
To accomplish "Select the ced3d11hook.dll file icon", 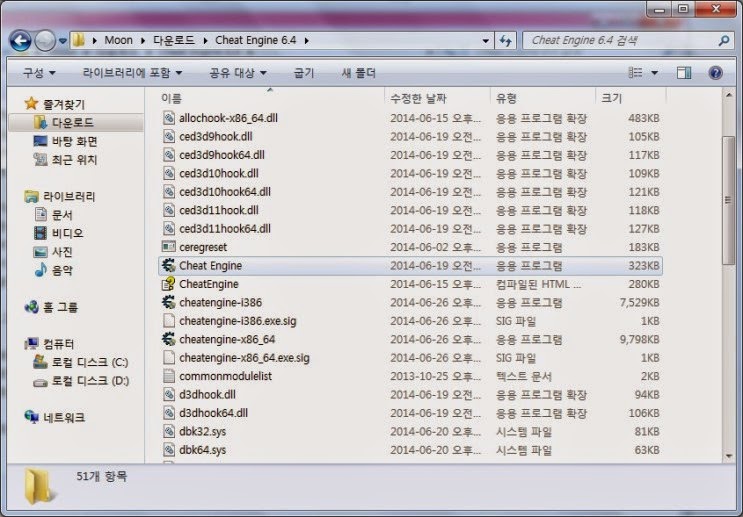I will tap(169, 210).
